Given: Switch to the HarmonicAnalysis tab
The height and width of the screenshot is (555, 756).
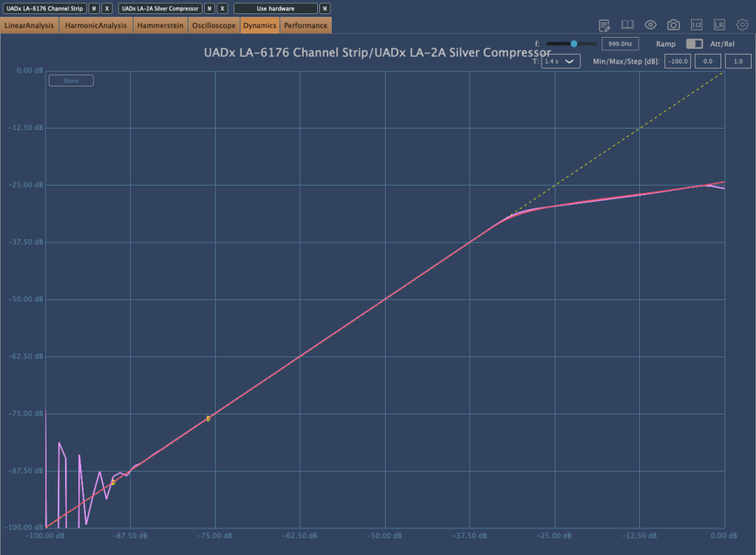Looking at the screenshot, I should click(96, 26).
